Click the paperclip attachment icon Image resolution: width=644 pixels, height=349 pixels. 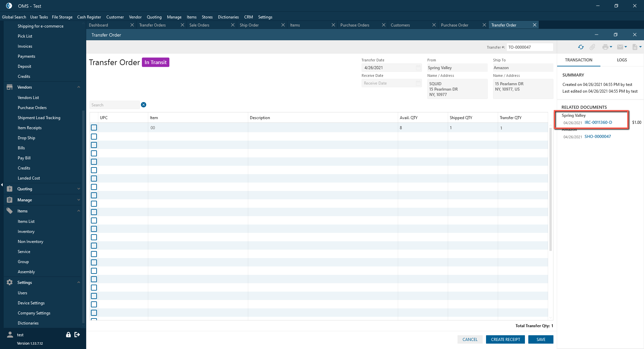point(592,47)
